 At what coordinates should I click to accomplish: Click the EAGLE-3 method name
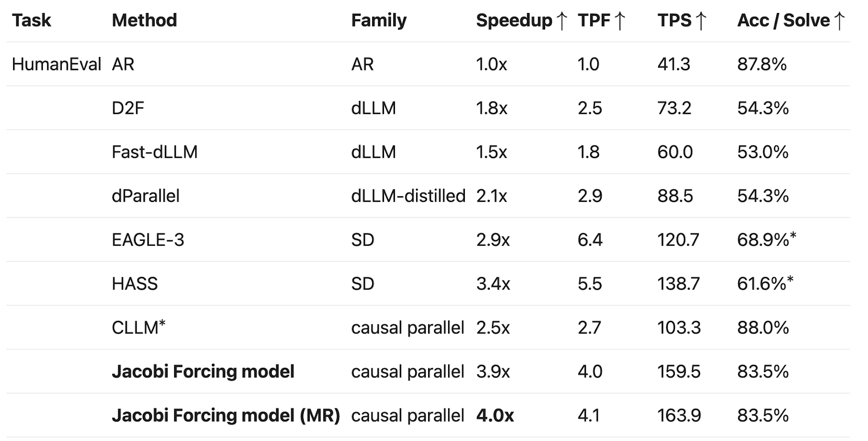click(148, 240)
